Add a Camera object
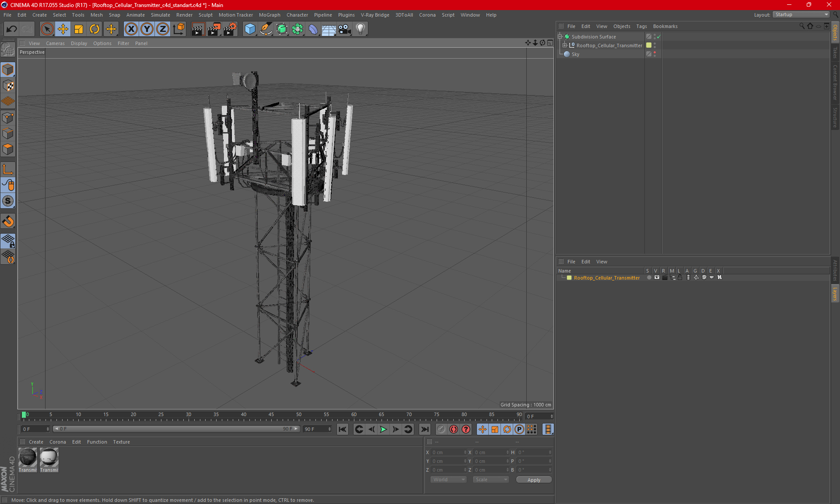The height and width of the screenshot is (504, 840). (x=345, y=29)
